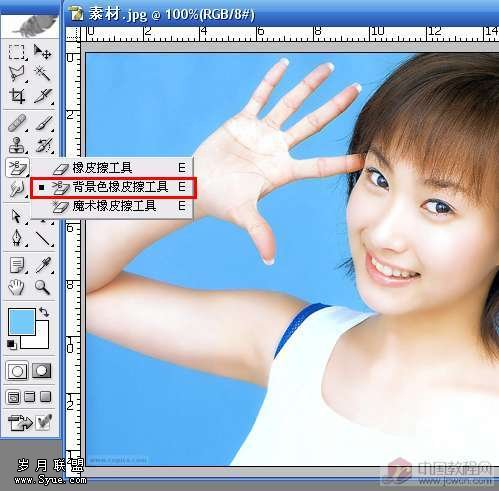Select the Smudge tool below the eraser
The width and height of the screenshot is (499, 491).
point(17,189)
